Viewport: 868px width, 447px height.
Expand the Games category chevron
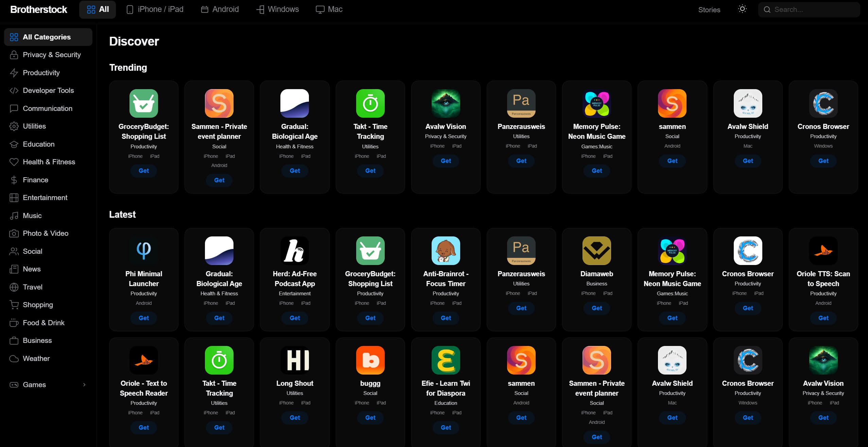coord(84,385)
